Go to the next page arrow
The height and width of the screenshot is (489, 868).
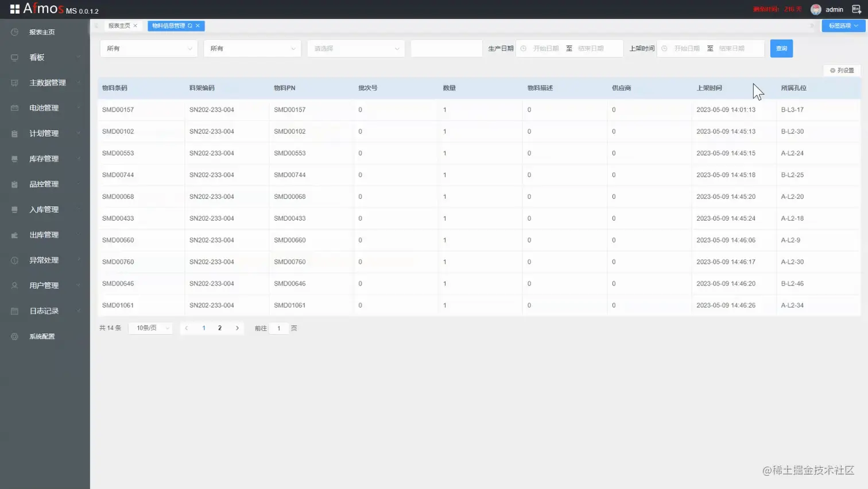tap(237, 328)
